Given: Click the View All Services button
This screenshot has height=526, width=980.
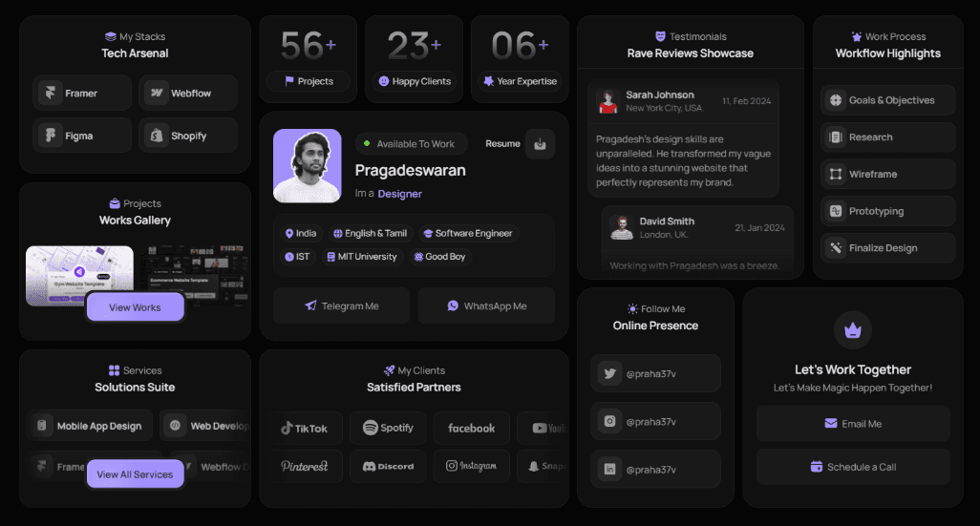Looking at the screenshot, I should coord(135,474).
